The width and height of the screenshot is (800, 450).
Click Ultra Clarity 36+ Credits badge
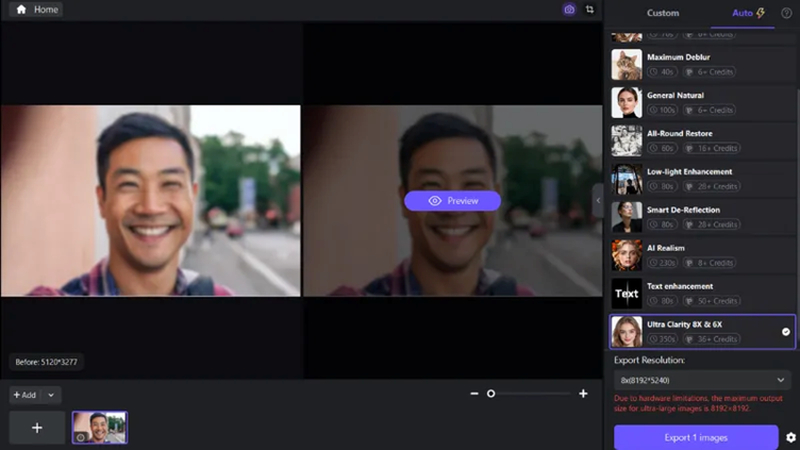[x=712, y=339]
